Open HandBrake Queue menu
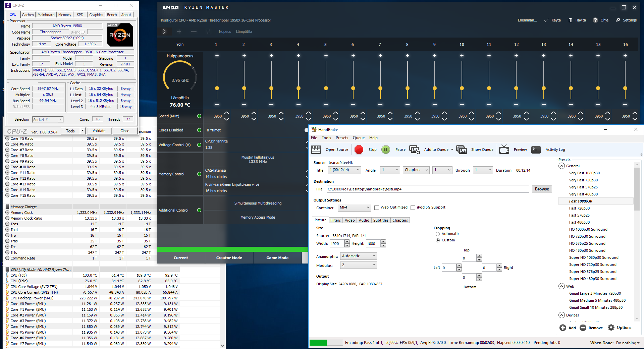The image size is (644, 349). pos(359,138)
